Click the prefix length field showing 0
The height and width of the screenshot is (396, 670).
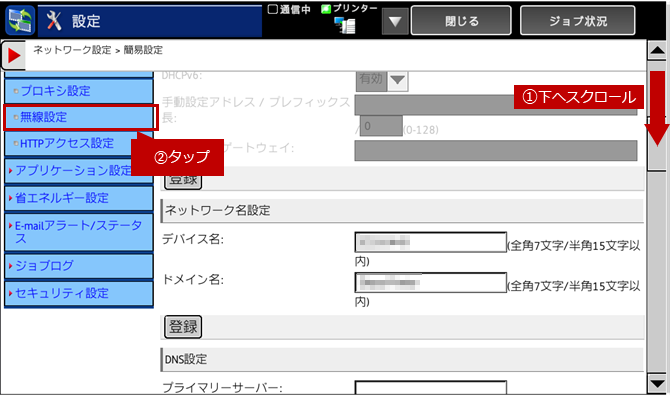(381, 126)
